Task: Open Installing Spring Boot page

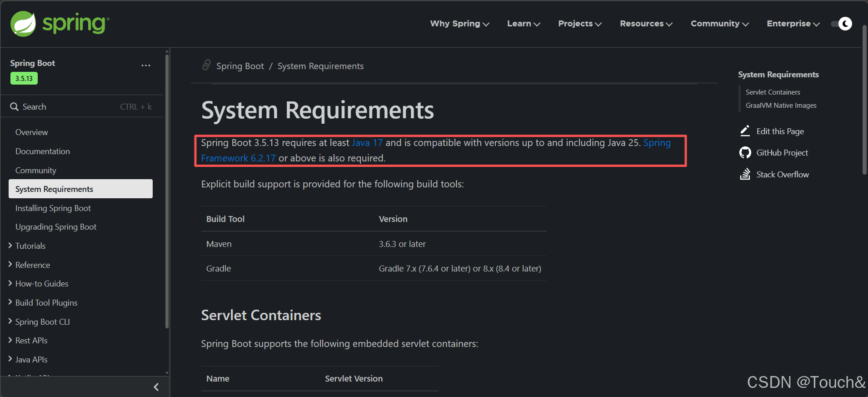Action: pyautogui.click(x=53, y=208)
